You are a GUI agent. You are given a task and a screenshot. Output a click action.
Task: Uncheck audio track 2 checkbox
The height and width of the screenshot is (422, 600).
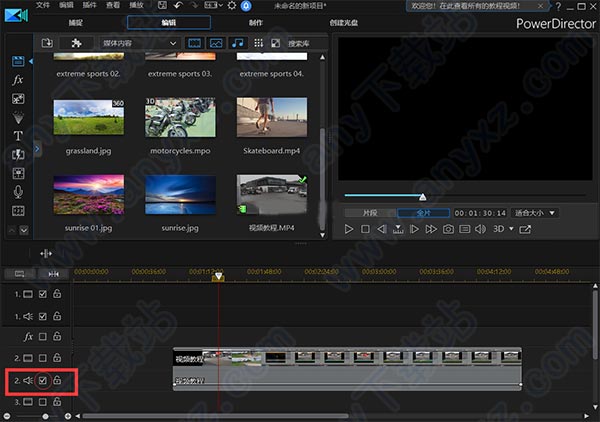coord(43,380)
